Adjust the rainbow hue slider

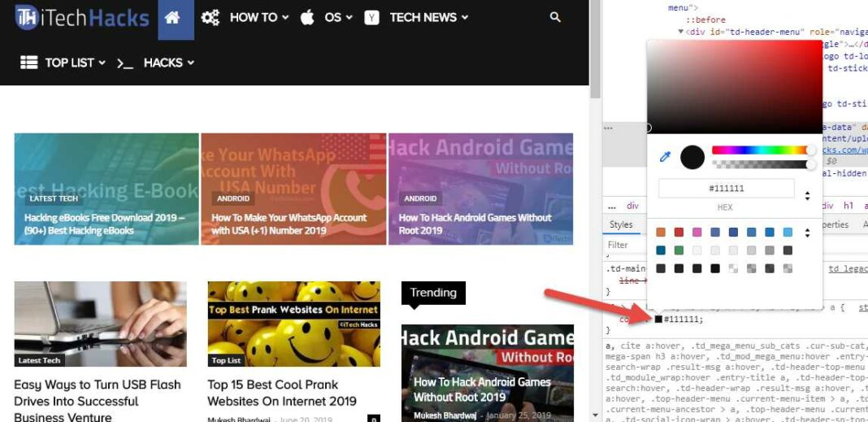(762, 150)
